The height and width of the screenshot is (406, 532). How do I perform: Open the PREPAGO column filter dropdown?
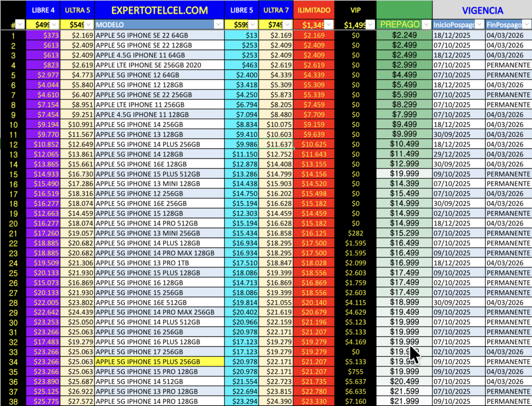click(x=425, y=24)
